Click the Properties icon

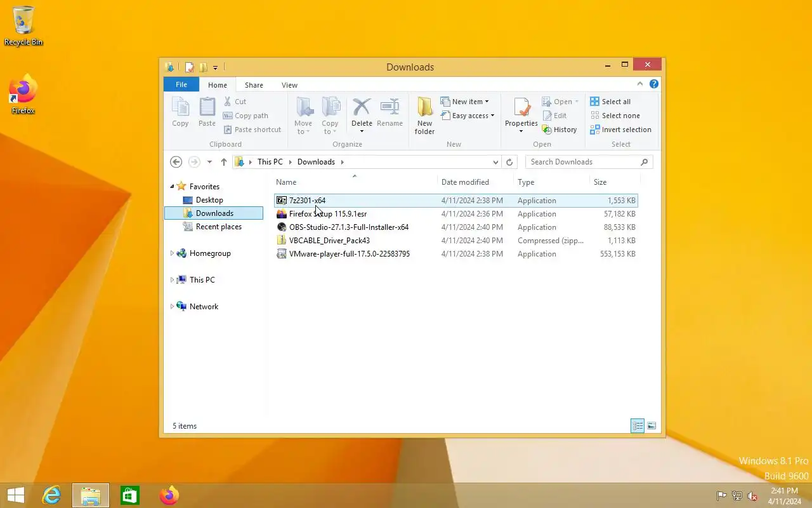pos(521,107)
